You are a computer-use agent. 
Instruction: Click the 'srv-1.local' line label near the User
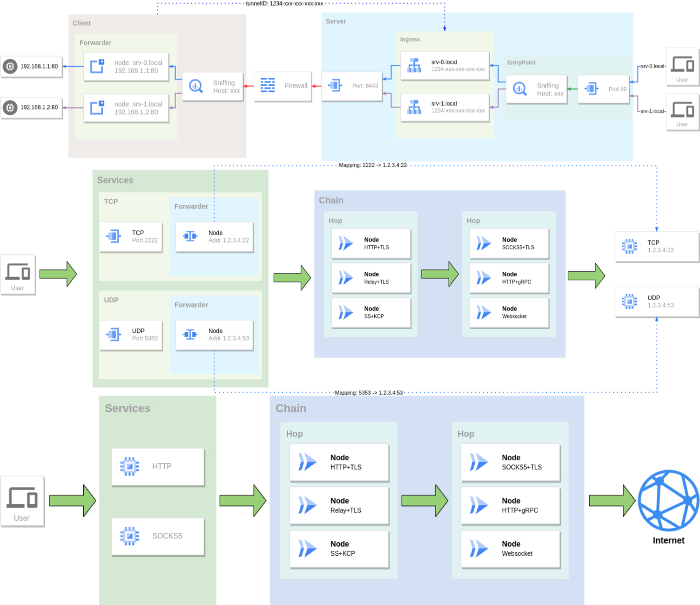[x=653, y=111]
